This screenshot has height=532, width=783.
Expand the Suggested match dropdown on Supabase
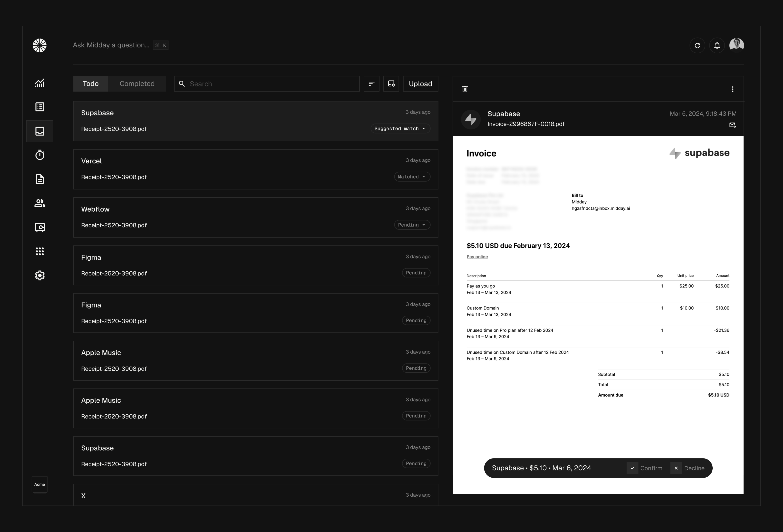click(x=400, y=129)
